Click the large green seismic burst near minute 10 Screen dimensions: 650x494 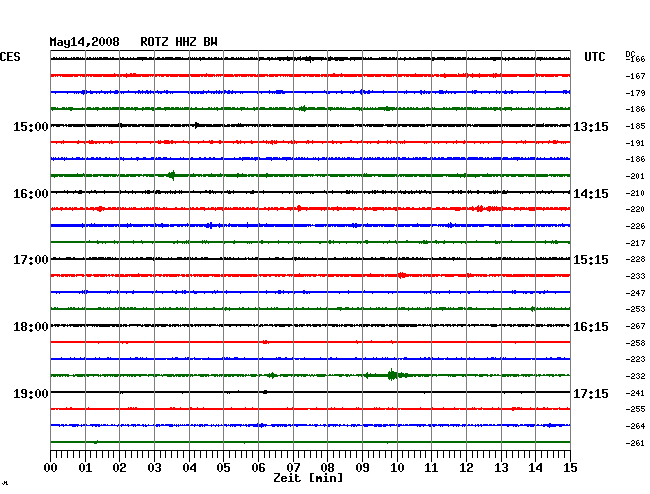(392, 375)
